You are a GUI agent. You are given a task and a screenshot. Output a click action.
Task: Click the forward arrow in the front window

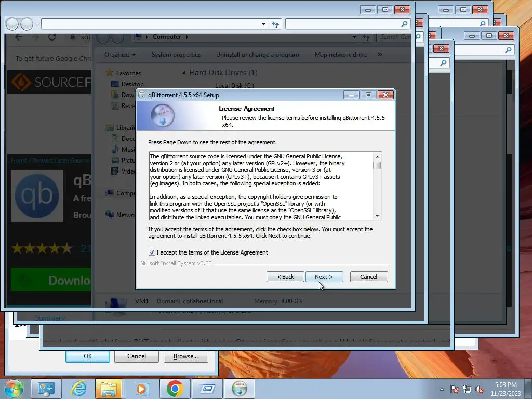pyautogui.click(x=26, y=24)
